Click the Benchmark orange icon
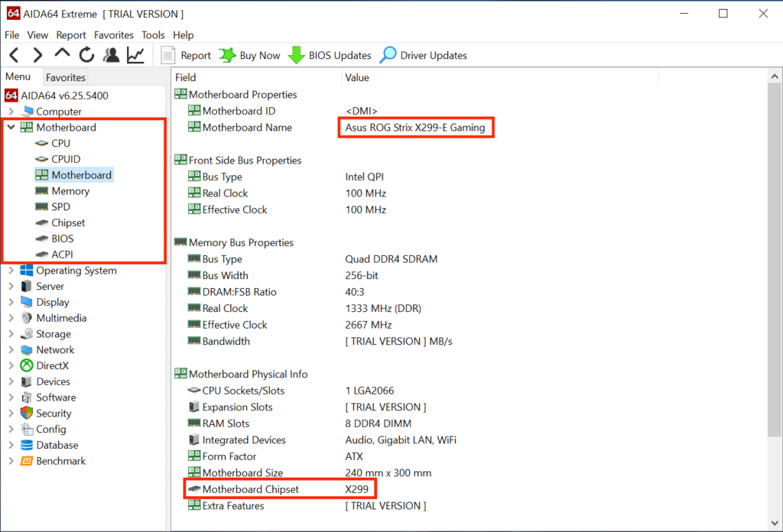The height and width of the screenshot is (532, 783). point(27,461)
